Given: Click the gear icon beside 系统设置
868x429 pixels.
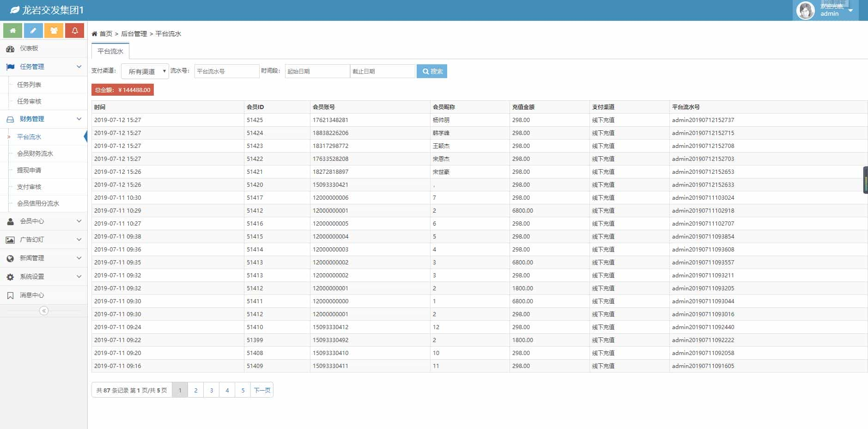Looking at the screenshot, I should pyautogui.click(x=10, y=277).
